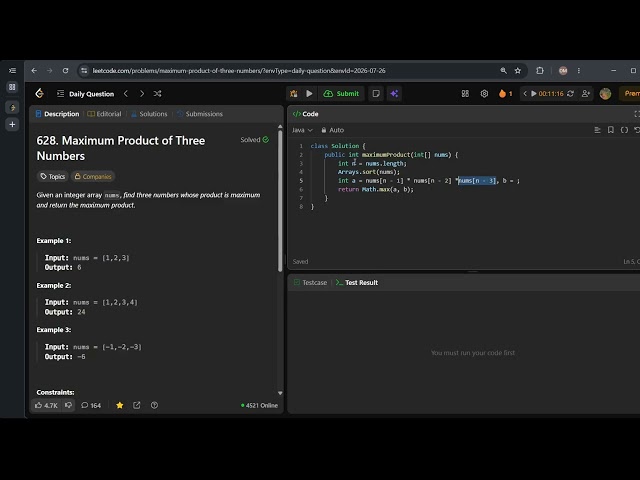Screen dimensions: 640x480
Task: Click the sidebar tab list icon
Action: pos(12,71)
